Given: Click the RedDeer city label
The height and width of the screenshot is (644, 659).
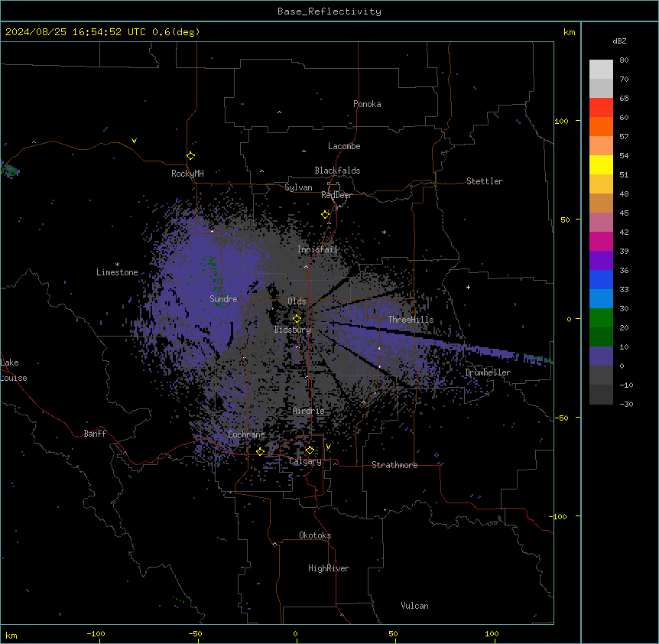Looking at the screenshot, I should point(336,195).
